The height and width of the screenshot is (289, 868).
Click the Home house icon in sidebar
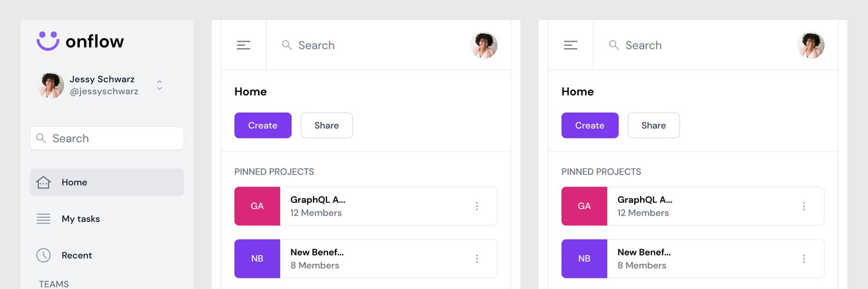pyautogui.click(x=43, y=182)
